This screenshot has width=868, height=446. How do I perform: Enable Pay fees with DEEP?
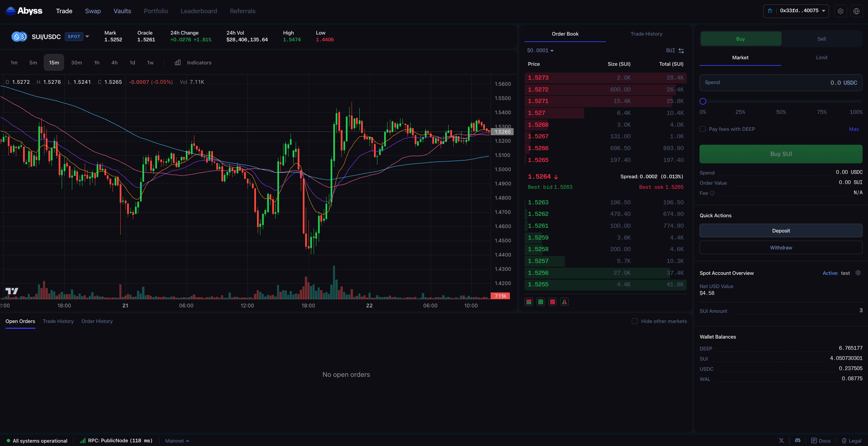pyautogui.click(x=703, y=129)
